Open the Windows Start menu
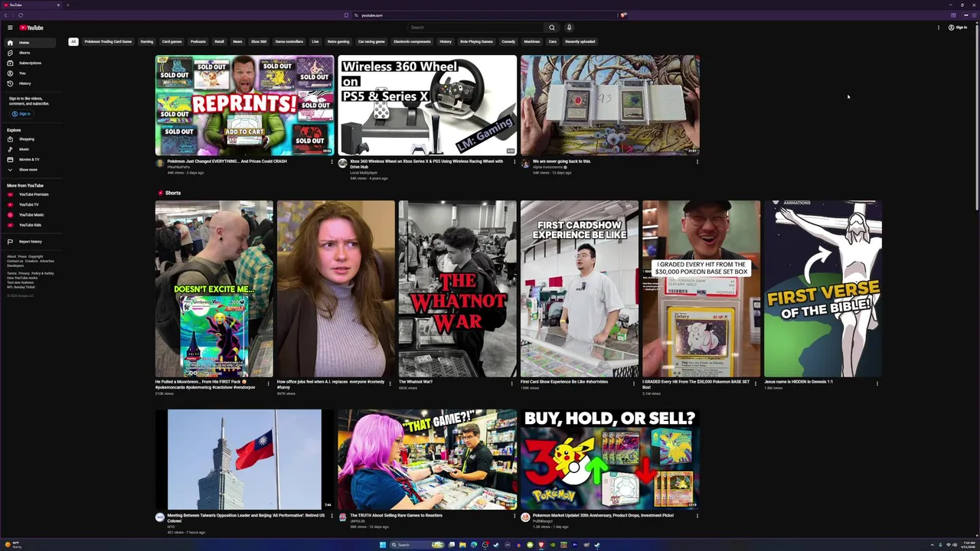The image size is (980, 551). (x=383, y=545)
